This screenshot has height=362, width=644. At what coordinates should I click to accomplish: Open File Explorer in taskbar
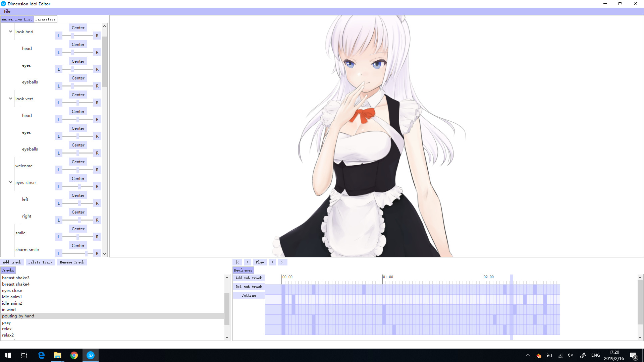point(58,355)
